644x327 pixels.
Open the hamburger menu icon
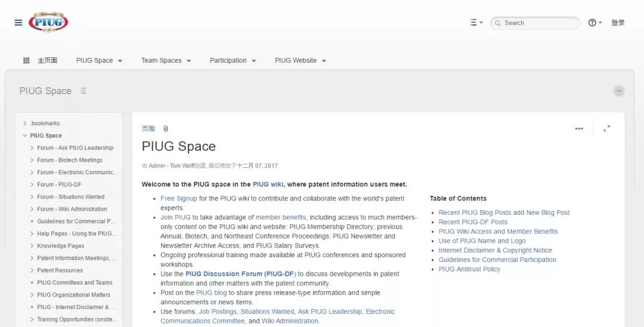point(18,23)
